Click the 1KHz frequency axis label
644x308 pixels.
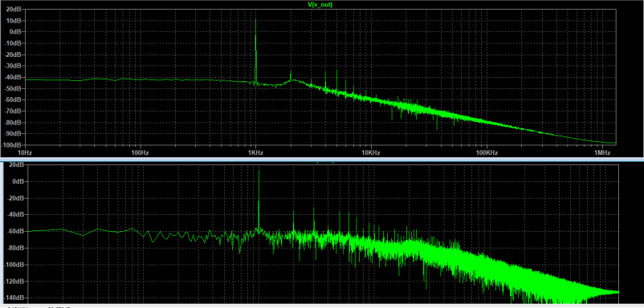pyautogui.click(x=255, y=152)
